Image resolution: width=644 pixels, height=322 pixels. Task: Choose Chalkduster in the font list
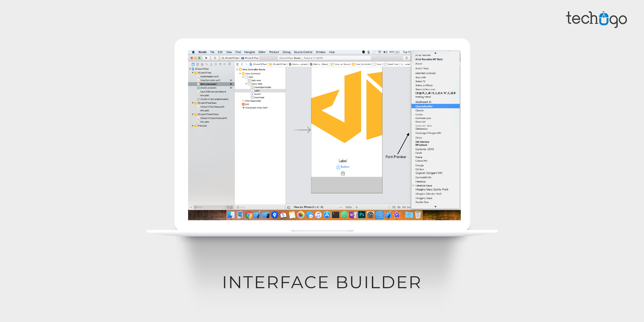click(x=424, y=106)
